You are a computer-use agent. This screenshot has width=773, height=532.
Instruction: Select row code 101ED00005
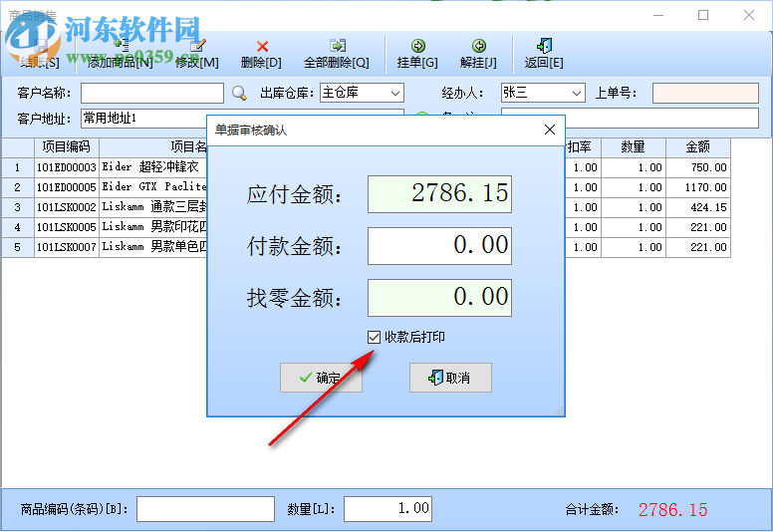[x=67, y=187]
